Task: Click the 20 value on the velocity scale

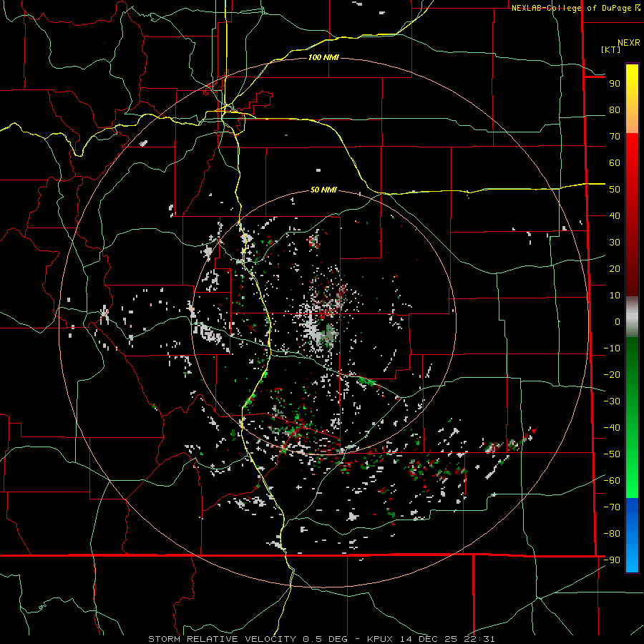Action: click(615, 269)
